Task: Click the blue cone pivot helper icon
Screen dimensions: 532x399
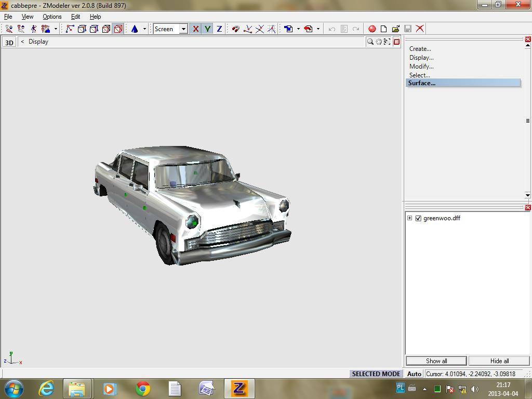Action: pyautogui.click(x=134, y=29)
